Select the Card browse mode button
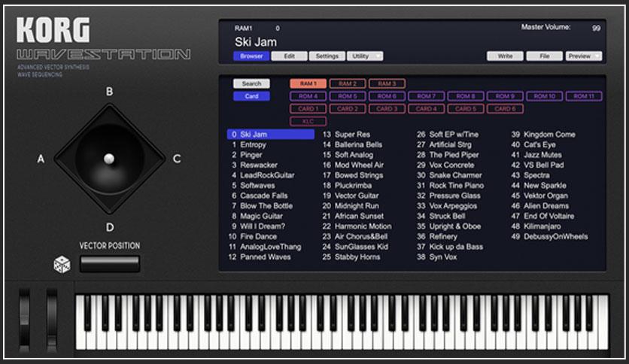The image size is (629, 364). [251, 96]
